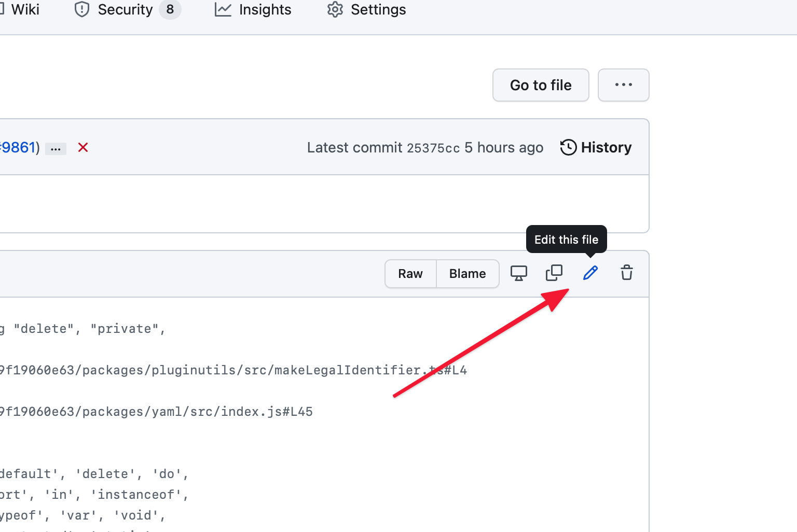The width and height of the screenshot is (797, 532).
Task: Click the pencil Edit this file icon
Action: (x=590, y=273)
